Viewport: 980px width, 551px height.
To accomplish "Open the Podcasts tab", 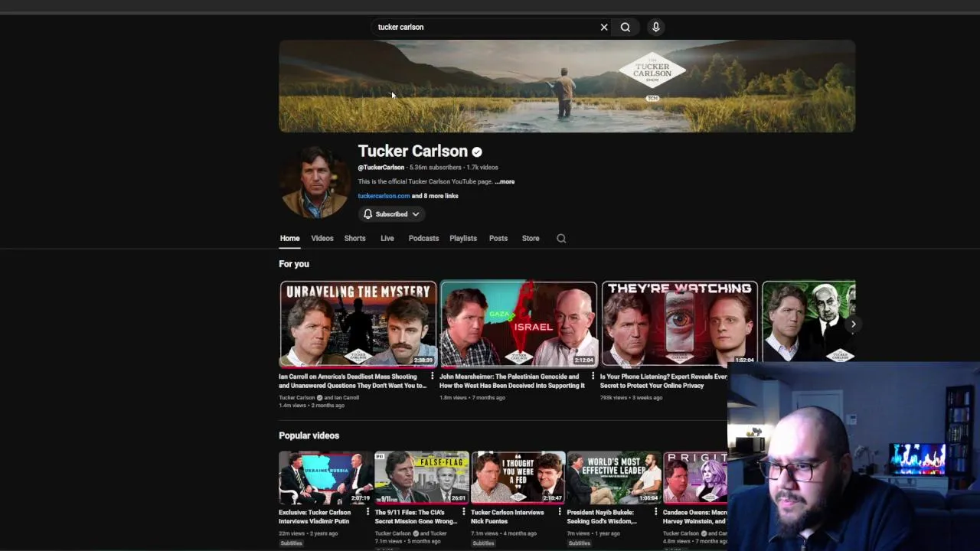I will 423,238.
